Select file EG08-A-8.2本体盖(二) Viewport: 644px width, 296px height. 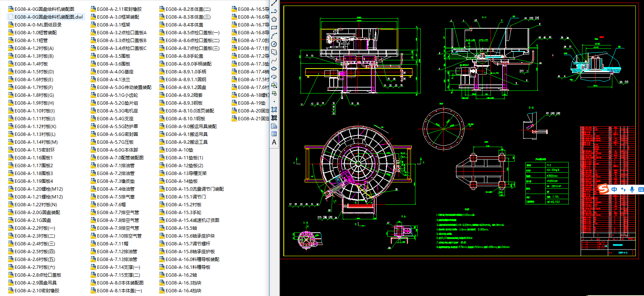pos(185,9)
